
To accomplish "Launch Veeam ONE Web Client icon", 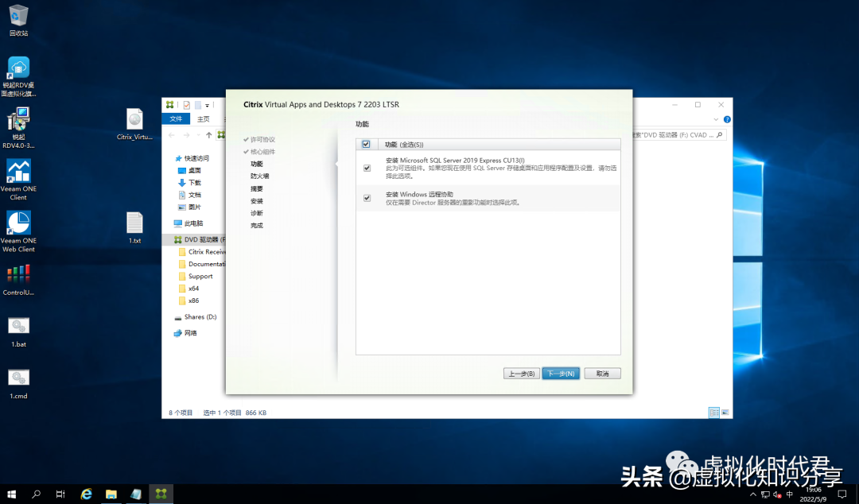I will pos(18,231).
